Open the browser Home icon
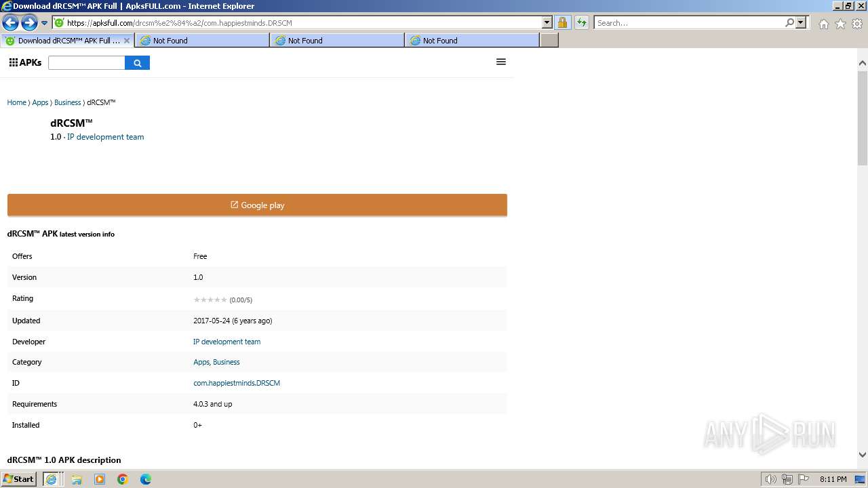 coord(823,24)
